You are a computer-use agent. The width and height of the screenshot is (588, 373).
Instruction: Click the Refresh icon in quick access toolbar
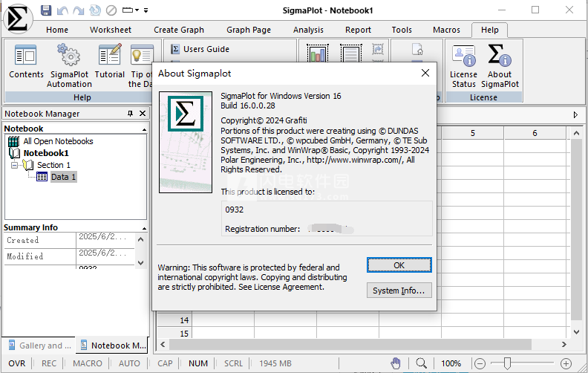pyautogui.click(x=95, y=10)
